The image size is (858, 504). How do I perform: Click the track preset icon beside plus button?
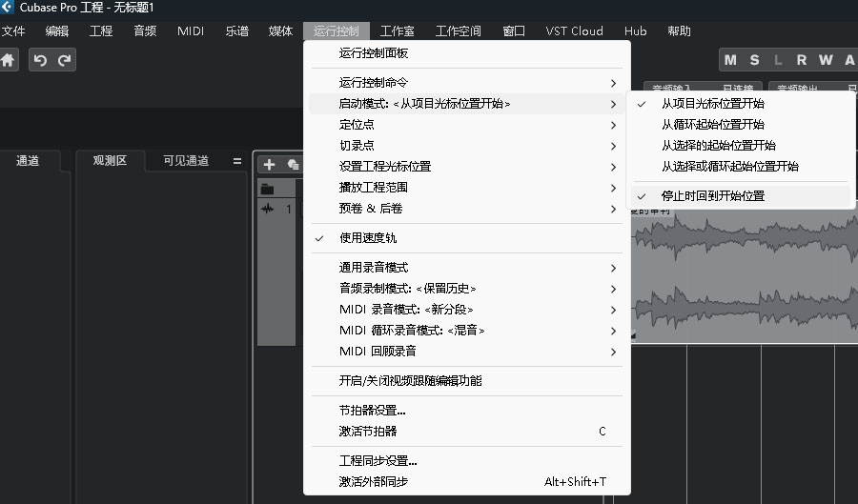[293, 165]
